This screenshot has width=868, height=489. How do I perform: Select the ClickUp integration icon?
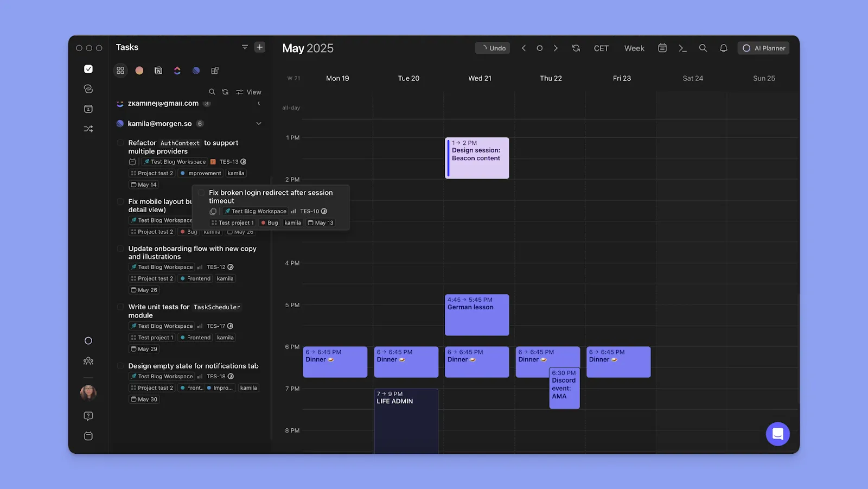point(177,71)
